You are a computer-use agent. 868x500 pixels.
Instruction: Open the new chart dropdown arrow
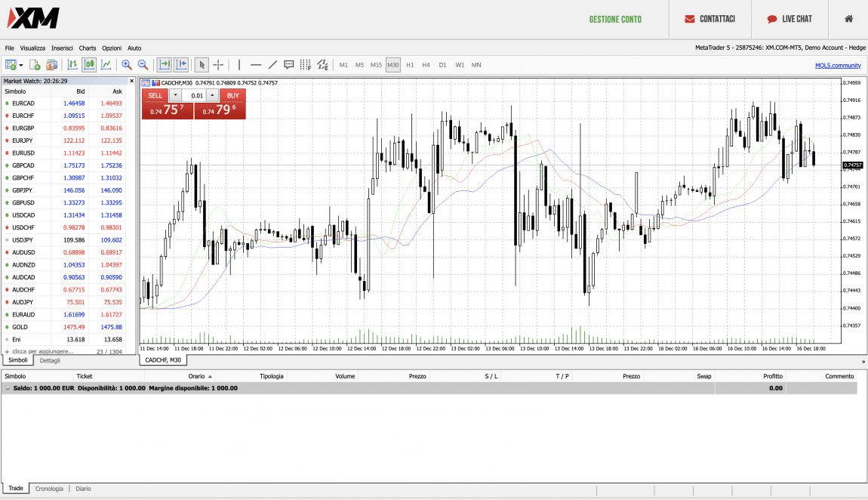click(x=21, y=65)
